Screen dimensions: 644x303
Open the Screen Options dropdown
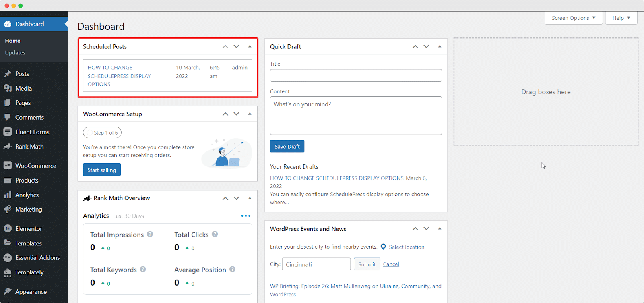(x=574, y=18)
